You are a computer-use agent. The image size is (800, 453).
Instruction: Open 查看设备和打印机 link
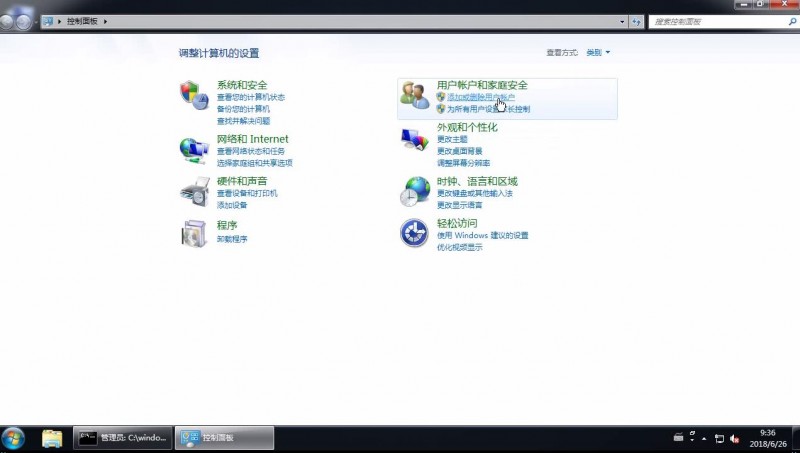coord(247,193)
